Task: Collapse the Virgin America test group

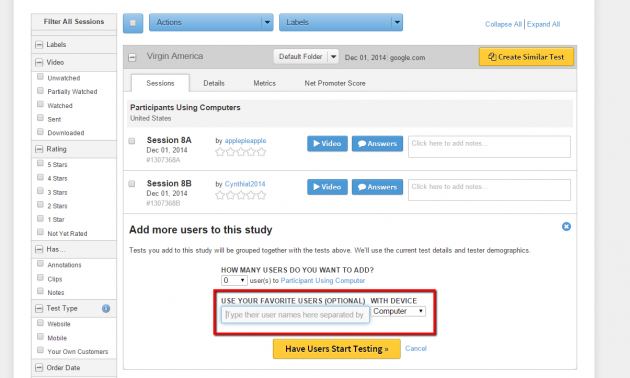Action: point(132,57)
